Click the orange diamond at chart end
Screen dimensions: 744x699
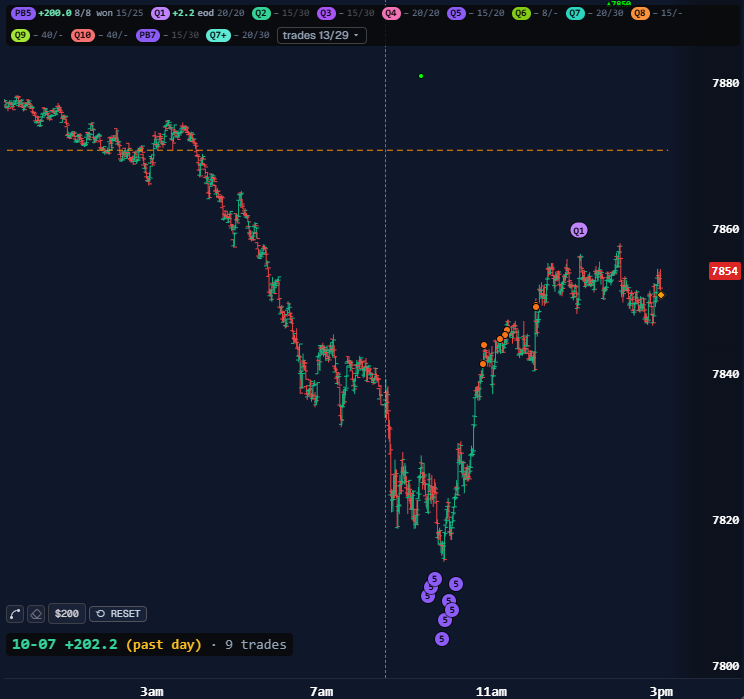[661, 295]
